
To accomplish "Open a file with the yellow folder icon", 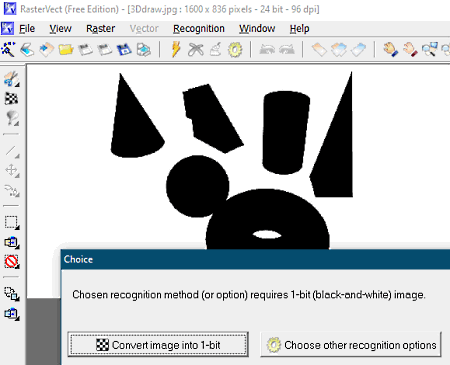I will click(x=66, y=49).
